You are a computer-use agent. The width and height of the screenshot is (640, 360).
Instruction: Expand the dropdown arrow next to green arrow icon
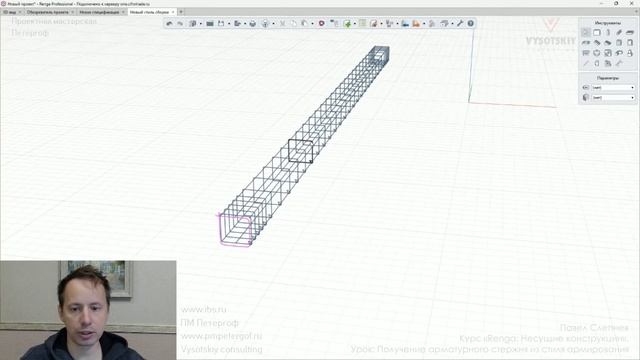pyautogui.click(x=355, y=24)
